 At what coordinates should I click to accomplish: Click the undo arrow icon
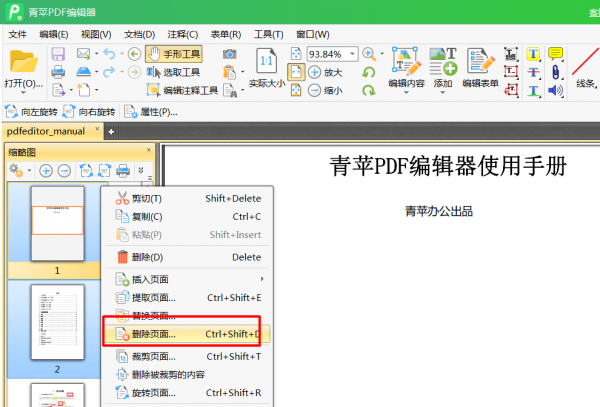pos(109,54)
